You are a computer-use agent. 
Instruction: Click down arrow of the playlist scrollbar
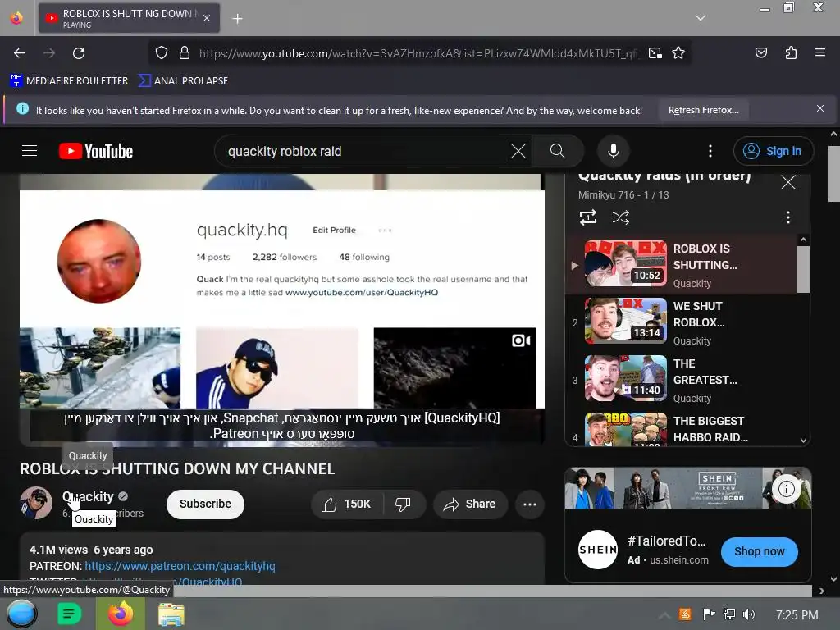(803, 441)
